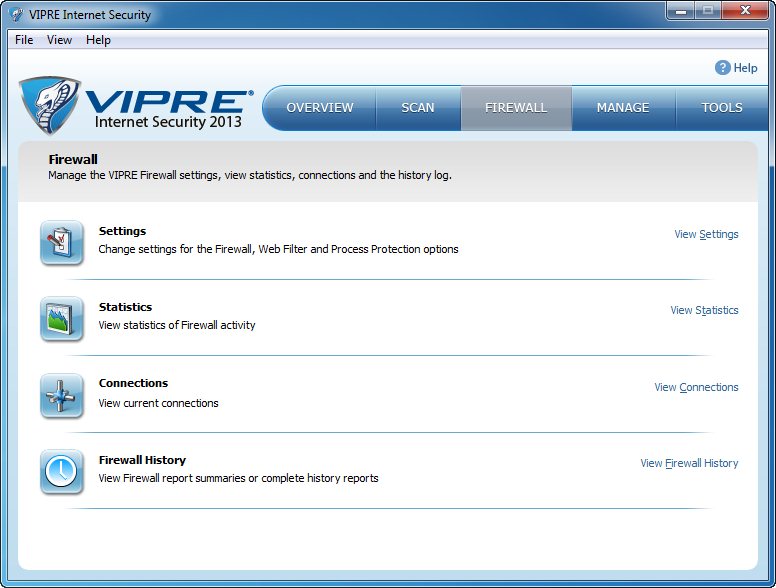The width and height of the screenshot is (776, 588).
Task: Click the 'Manage the VIPRE Firewall settings' description
Action: [250, 175]
